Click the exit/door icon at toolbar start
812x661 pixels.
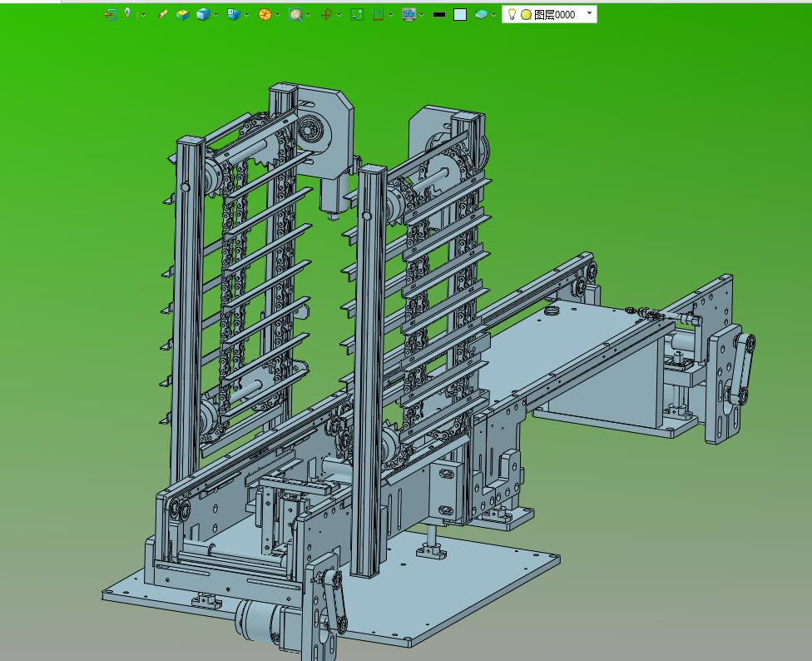tap(110, 14)
